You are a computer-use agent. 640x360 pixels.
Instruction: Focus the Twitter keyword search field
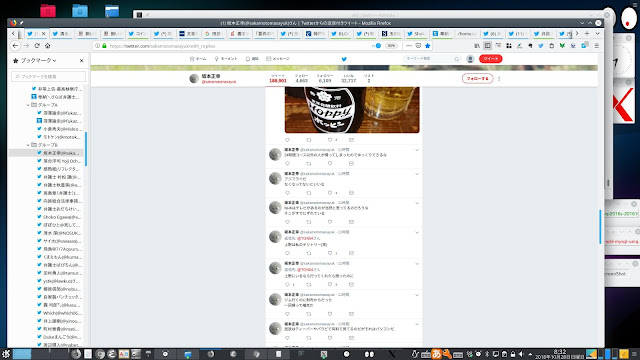pyautogui.click(x=432, y=59)
